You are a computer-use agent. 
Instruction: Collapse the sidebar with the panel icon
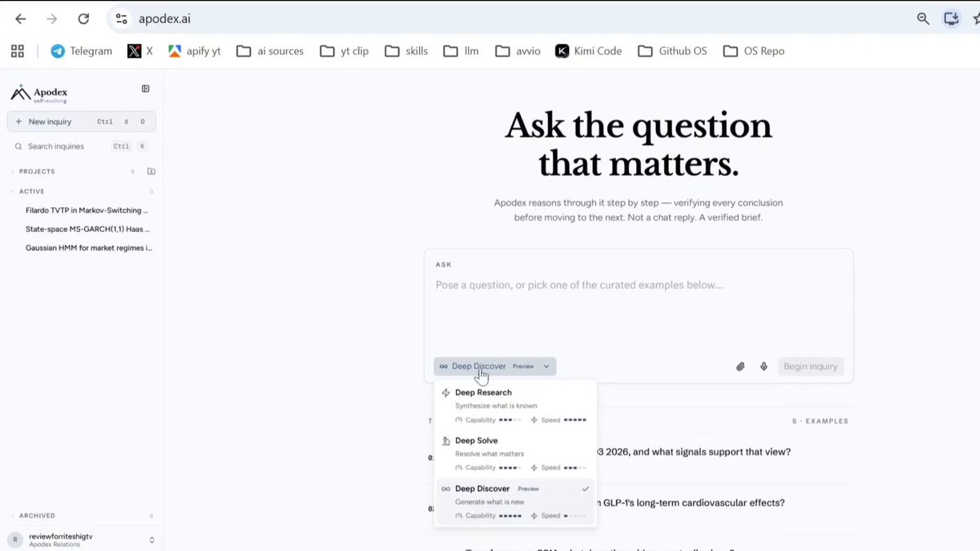coord(145,89)
